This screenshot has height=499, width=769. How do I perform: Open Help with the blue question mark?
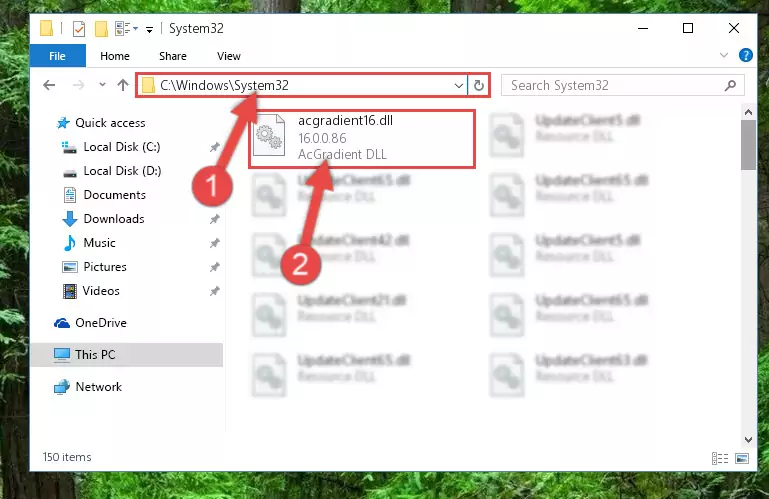tap(745, 55)
